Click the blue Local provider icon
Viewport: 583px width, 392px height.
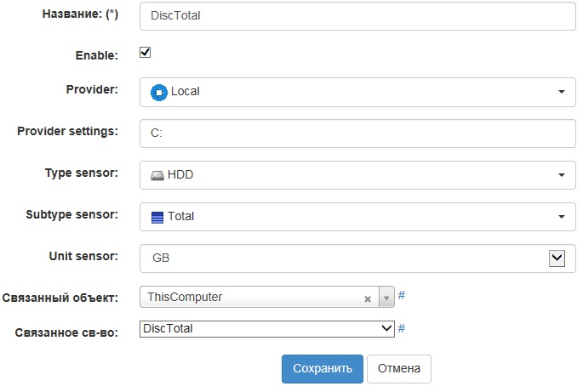(x=159, y=92)
